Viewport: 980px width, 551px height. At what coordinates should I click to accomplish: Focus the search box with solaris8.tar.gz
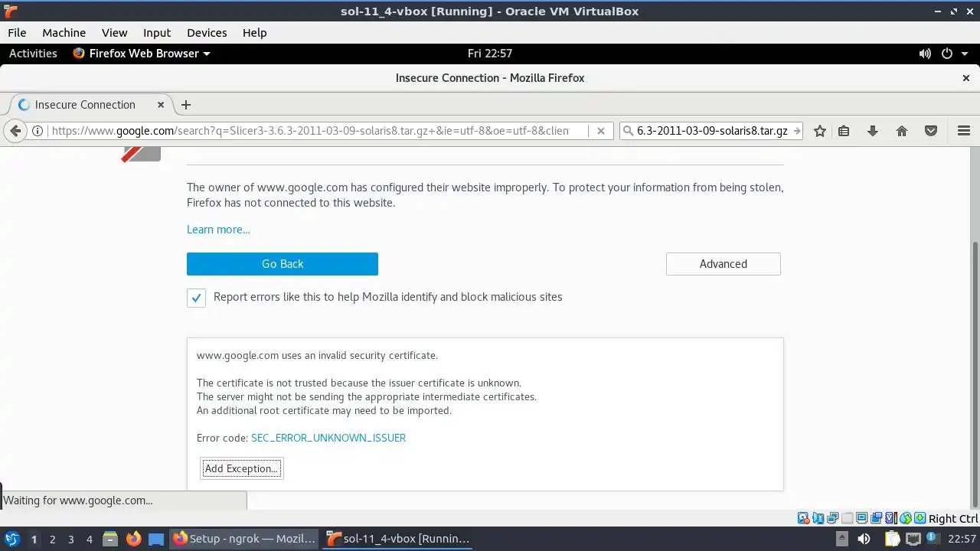point(712,131)
